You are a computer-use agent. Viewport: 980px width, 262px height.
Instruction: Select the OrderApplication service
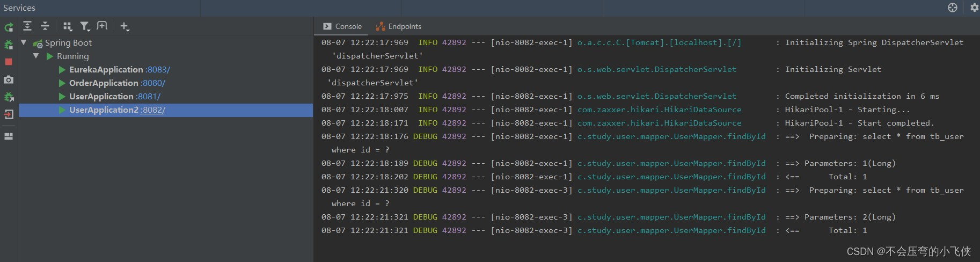104,83
